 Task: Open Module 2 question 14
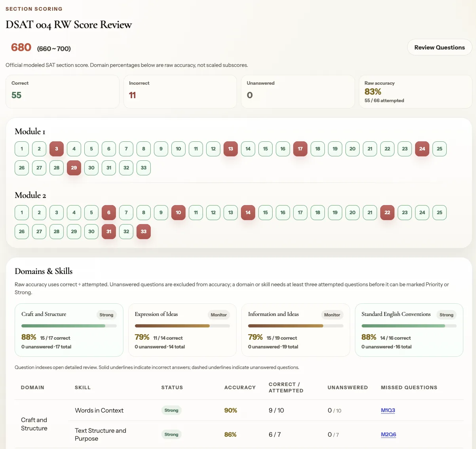248,213
